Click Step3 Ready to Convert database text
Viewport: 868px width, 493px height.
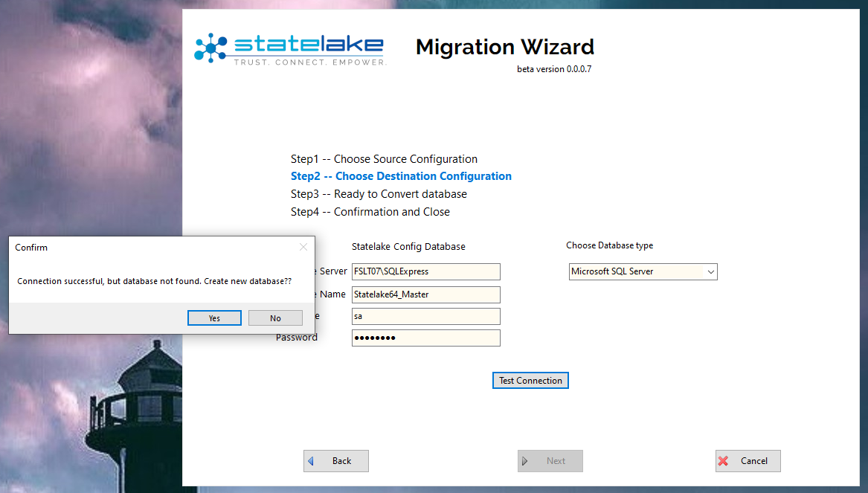pos(379,194)
